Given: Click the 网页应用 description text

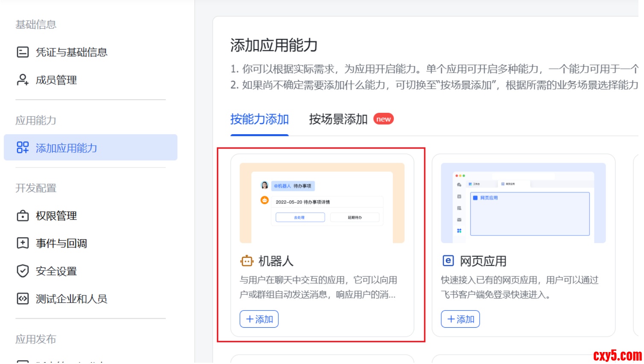Looking at the screenshot, I should [x=520, y=287].
